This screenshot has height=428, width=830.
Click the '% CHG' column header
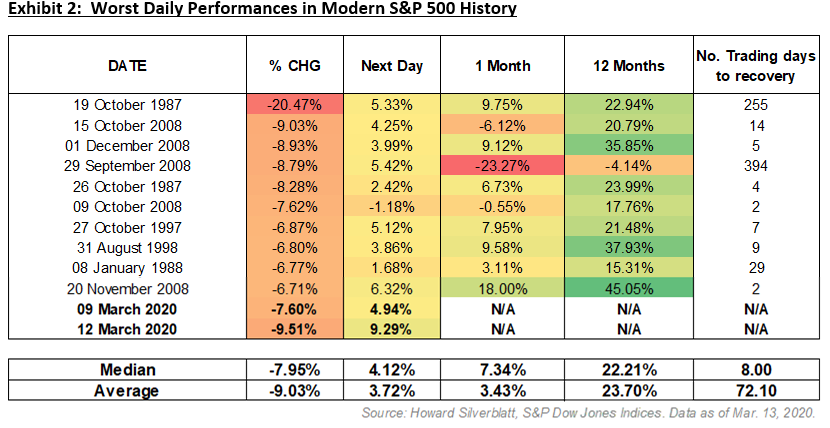click(295, 66)
